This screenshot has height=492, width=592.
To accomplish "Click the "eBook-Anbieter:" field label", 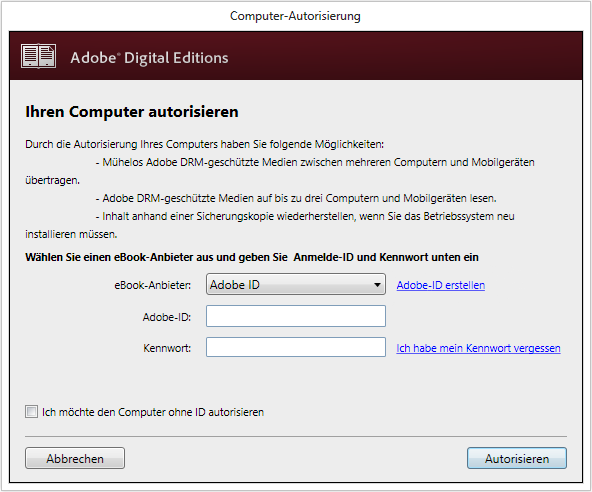I will pyautogui.click(x=153, y=285).
